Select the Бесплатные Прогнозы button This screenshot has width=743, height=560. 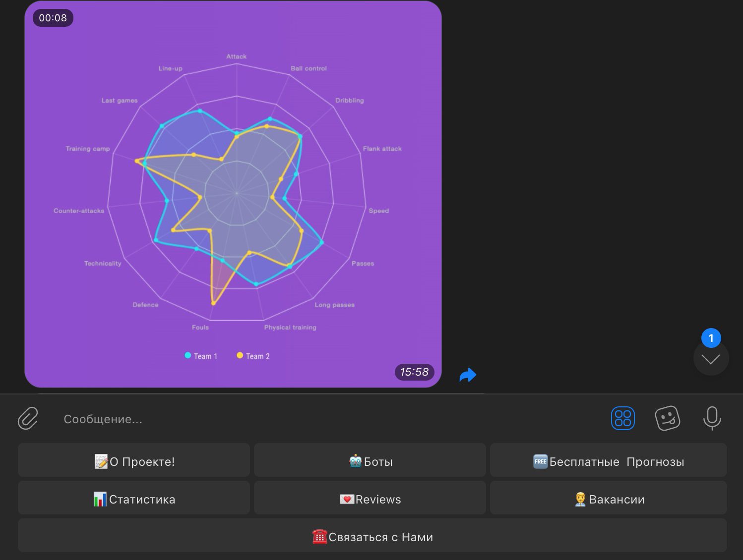point(608,461)
